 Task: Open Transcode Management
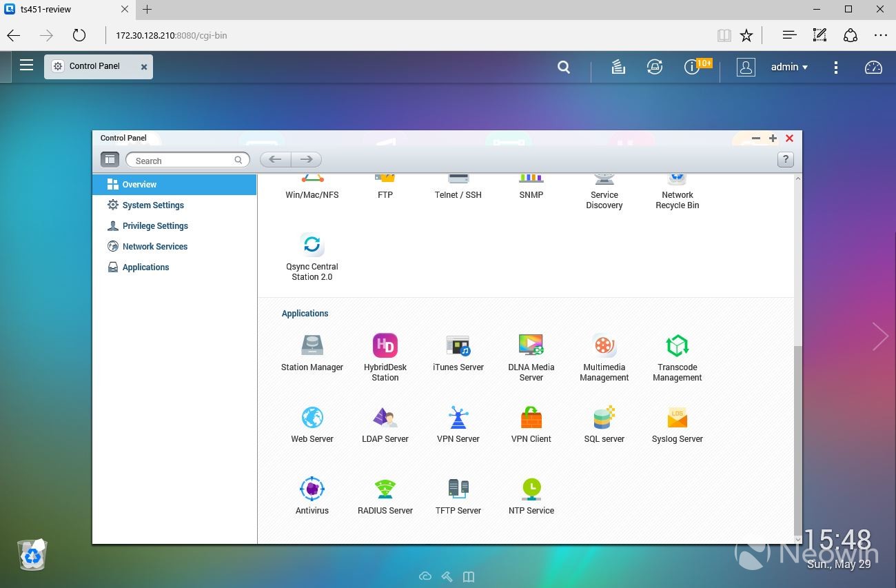point(677,357)
